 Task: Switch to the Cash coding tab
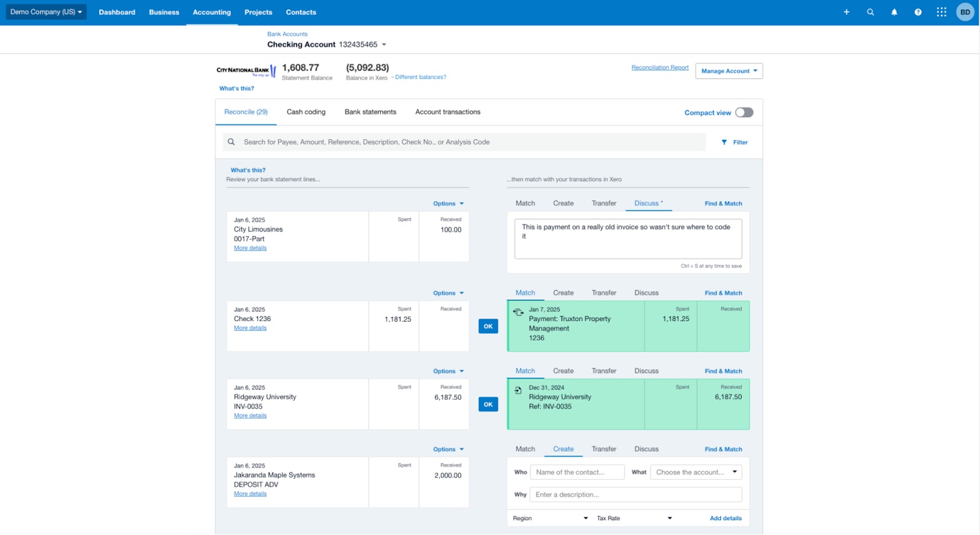coord(306,112)
